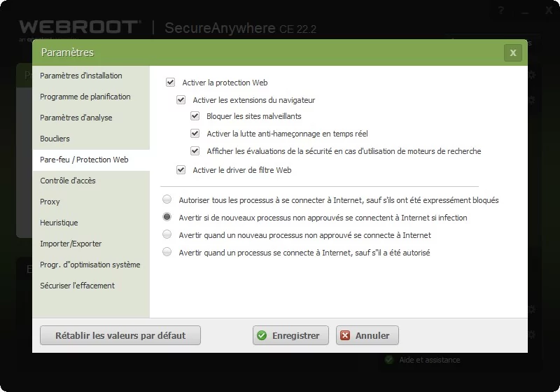Viewport: 560px width, 392px height.
Task: Open the Proxy settings section
Action: pyautogui.click(x=91, y=202)
